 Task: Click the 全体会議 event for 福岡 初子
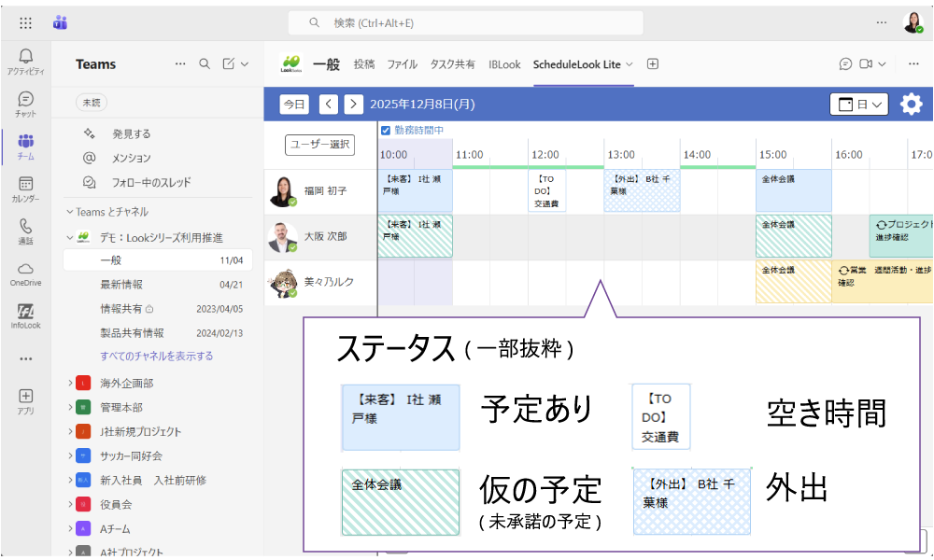(x=793, y=189)
